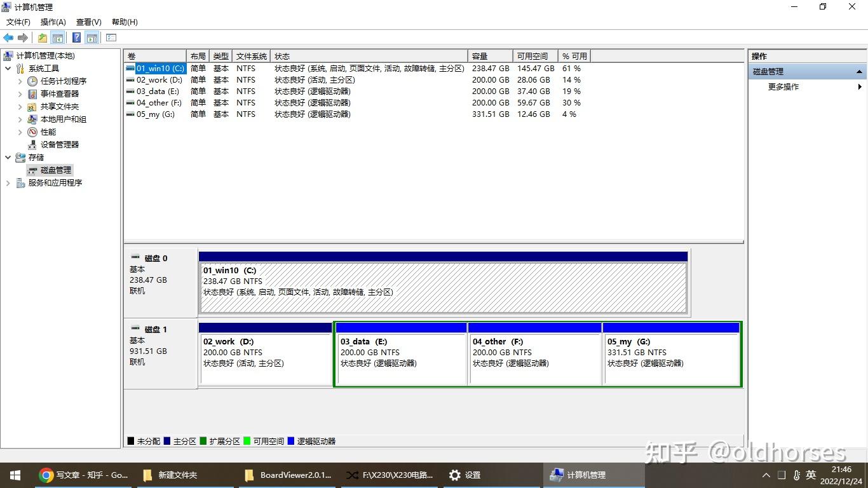Image resolution: width=868 pixels, height=488 pixels.
Task: Open the 操作(A) menu
Action: [x=53, y=22]
